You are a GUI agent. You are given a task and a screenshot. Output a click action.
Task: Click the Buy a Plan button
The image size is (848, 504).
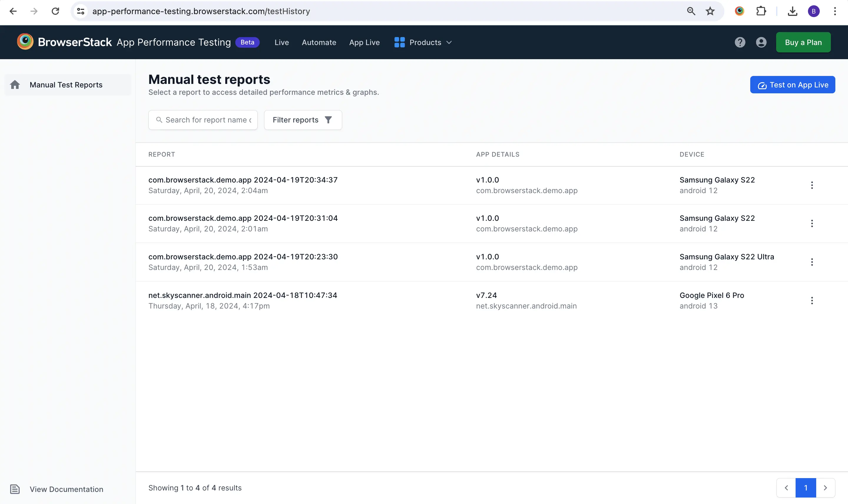(x=803, y=42)
